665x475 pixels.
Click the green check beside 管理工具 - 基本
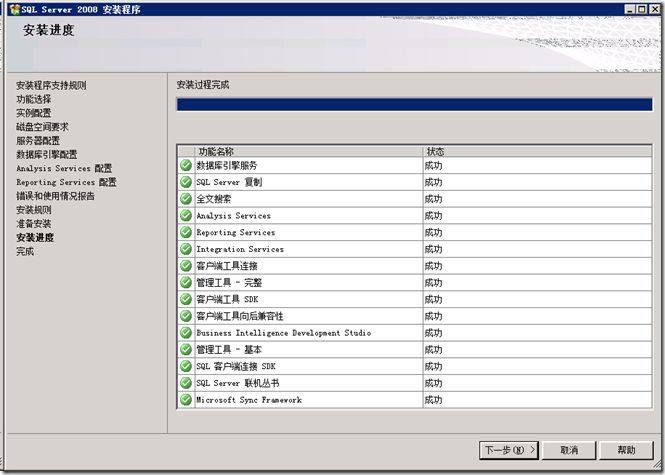[186, 349]
